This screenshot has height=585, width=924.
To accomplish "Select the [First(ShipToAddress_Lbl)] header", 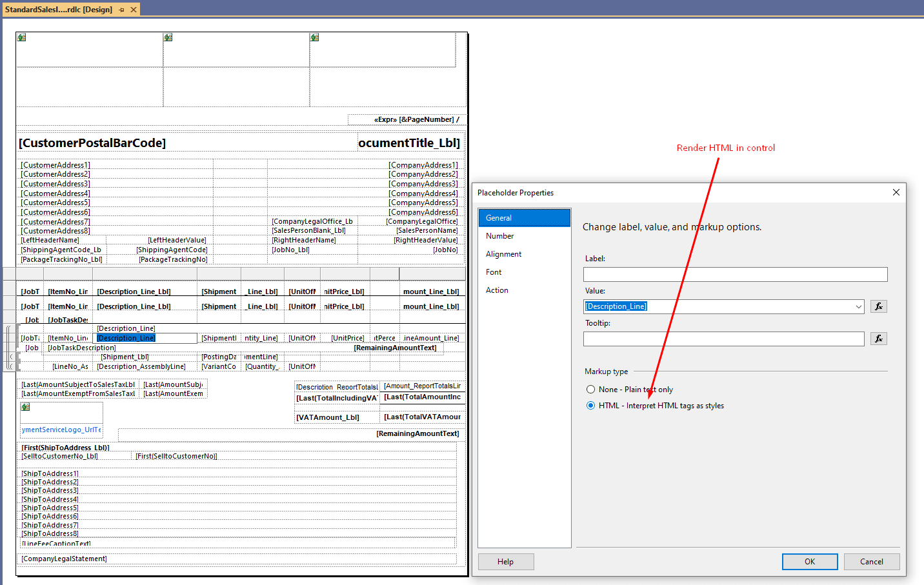I will coord(65,447).
